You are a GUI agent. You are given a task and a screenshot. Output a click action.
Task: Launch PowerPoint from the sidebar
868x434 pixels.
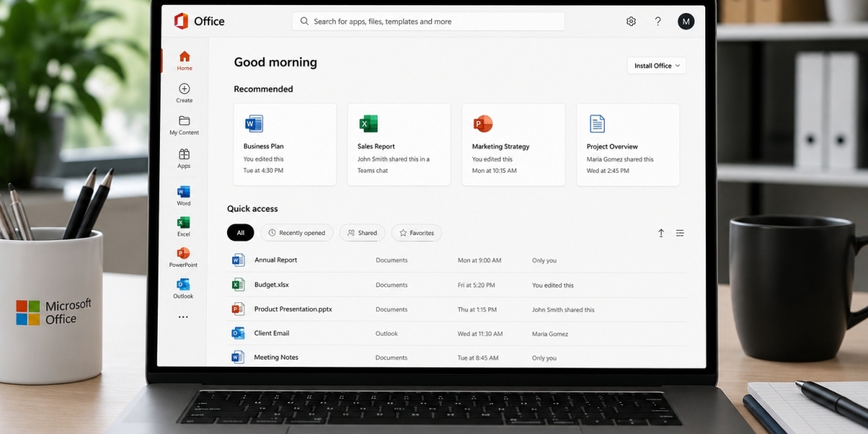tap(183, 258)
